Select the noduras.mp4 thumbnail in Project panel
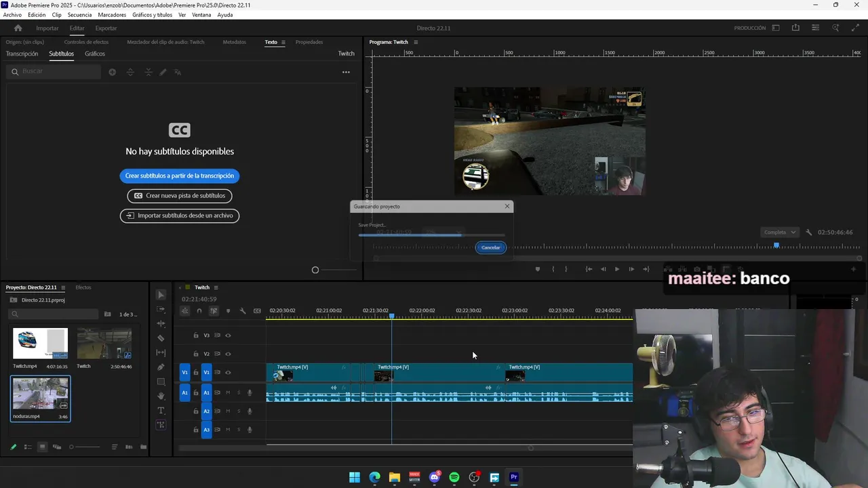Viewport: 868px width, 488px height. (x=40, y=394)
